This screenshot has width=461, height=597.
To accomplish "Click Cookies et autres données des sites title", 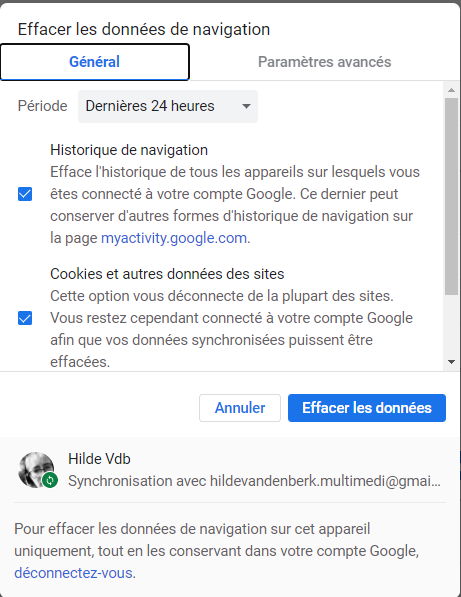I will [167, 274].
